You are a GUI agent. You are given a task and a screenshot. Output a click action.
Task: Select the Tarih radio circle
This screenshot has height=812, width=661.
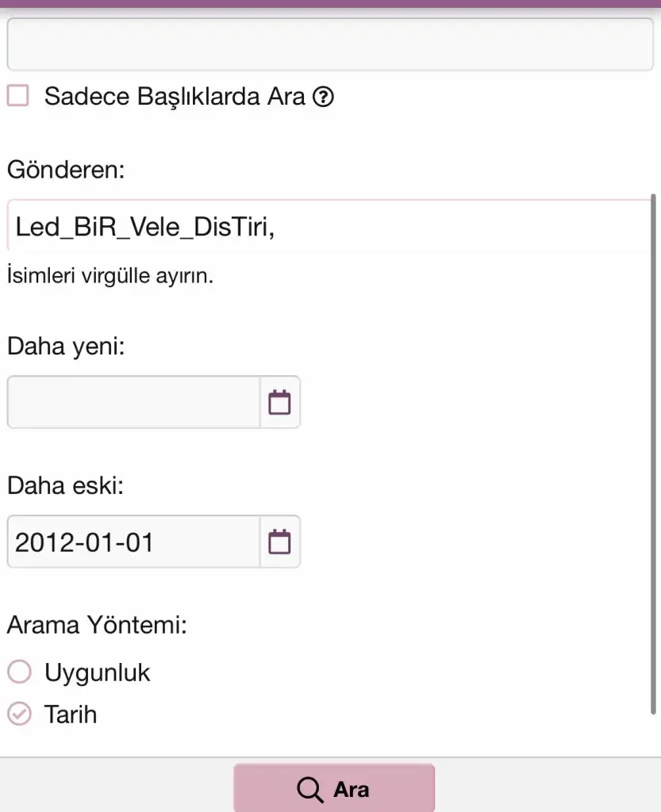[x=19, y=714]
